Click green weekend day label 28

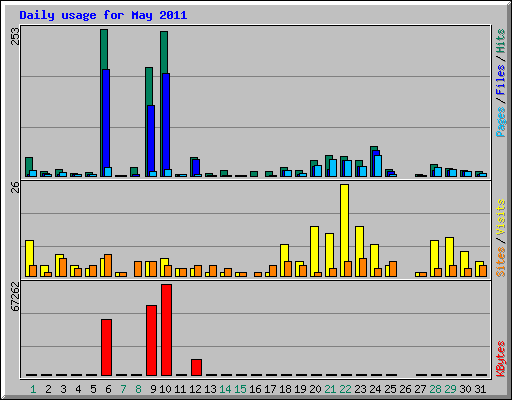click(x=435, y=389)
